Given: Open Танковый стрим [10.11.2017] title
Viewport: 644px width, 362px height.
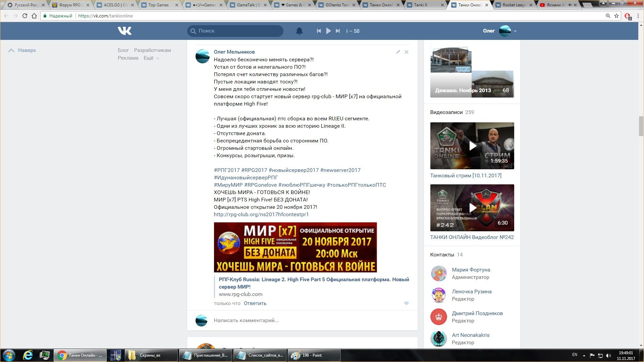Looking at the screenshot, I should (466, 176).
